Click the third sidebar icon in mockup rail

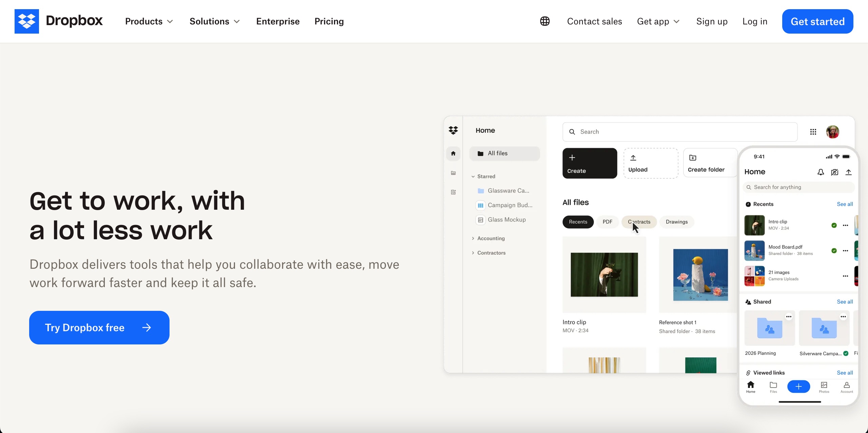pos(453,192)
